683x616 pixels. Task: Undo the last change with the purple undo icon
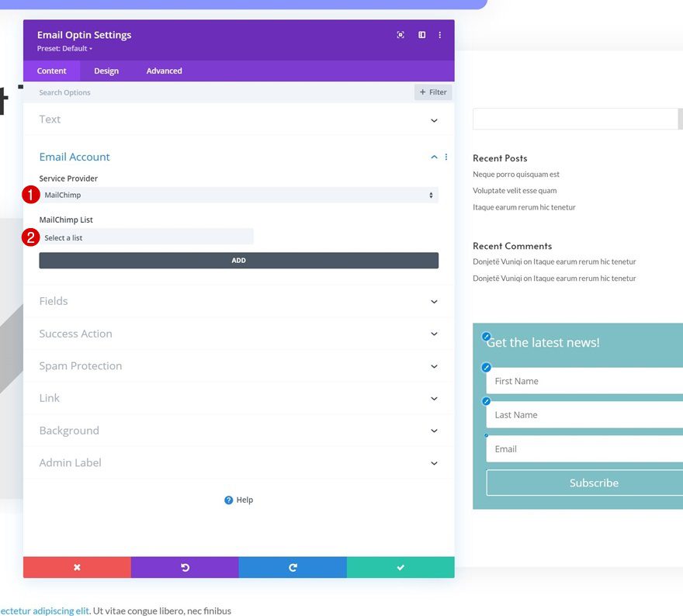tap(185, 567)
